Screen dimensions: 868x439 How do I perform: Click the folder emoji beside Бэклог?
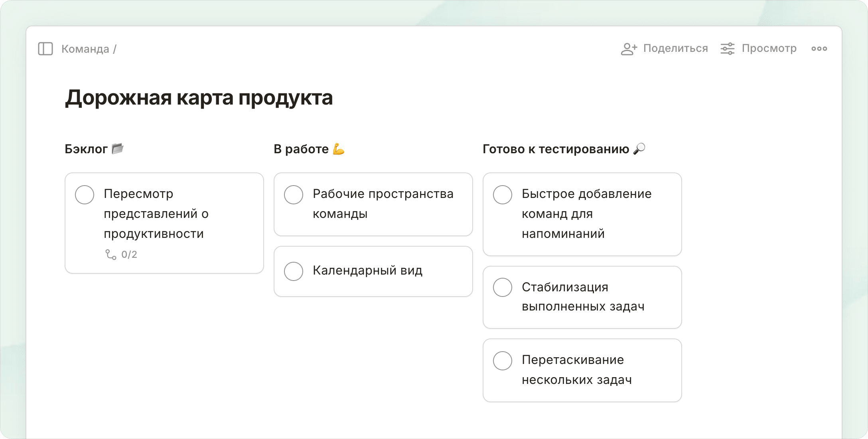[x=118, y=148]
